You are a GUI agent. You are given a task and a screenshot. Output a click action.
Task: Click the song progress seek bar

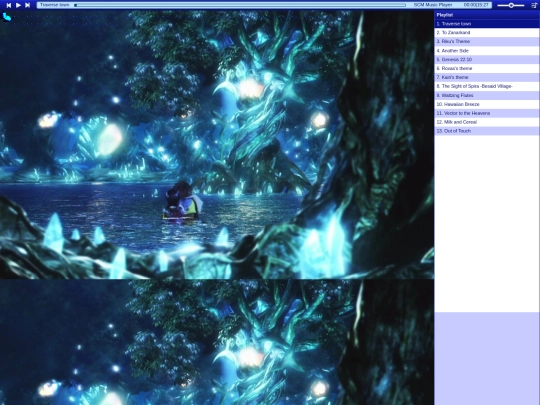coord(240,5)
